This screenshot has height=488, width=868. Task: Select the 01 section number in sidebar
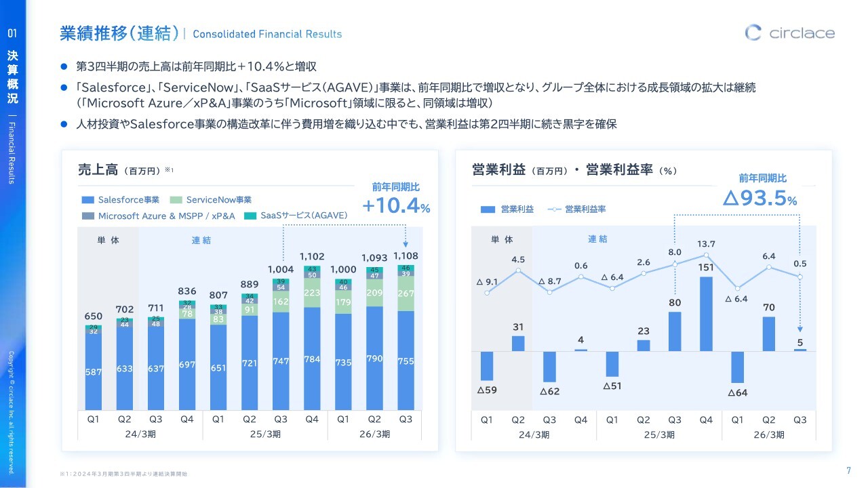pyautogui.click(x=13, y=33)
